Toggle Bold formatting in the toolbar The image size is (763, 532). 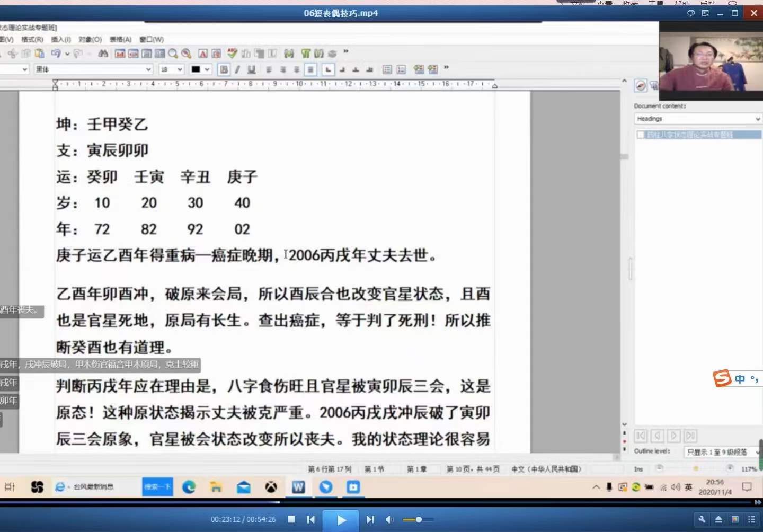(x=224, y=69)
